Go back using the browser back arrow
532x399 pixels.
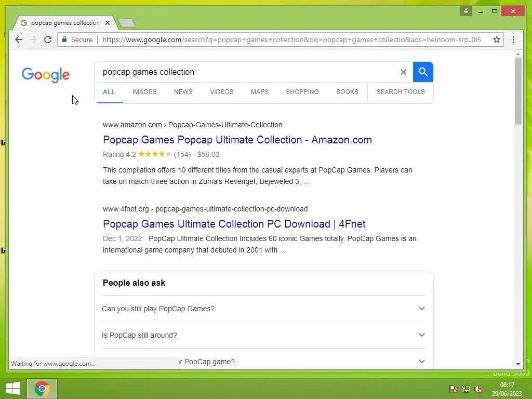[x=19, y=39]
